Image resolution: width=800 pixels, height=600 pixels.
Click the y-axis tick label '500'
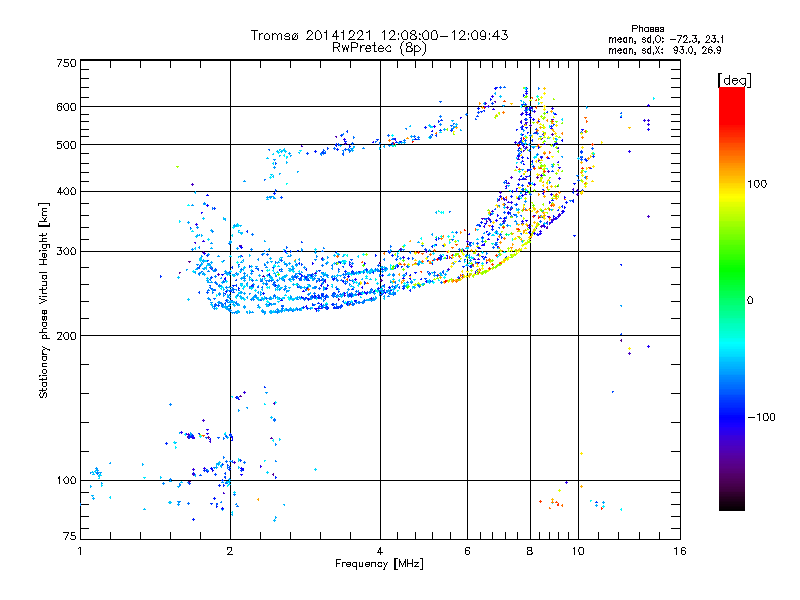click(x=66, y=145)
